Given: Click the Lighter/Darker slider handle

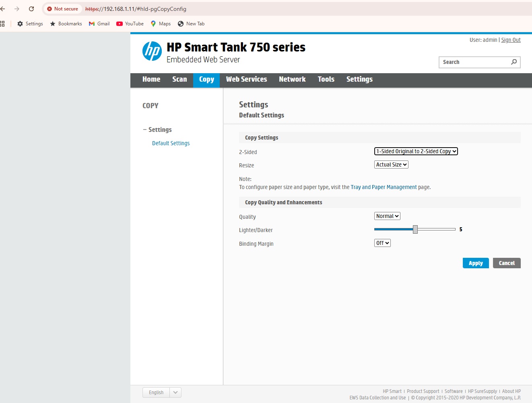Looking at the screenshot, I should coord(415,229).
